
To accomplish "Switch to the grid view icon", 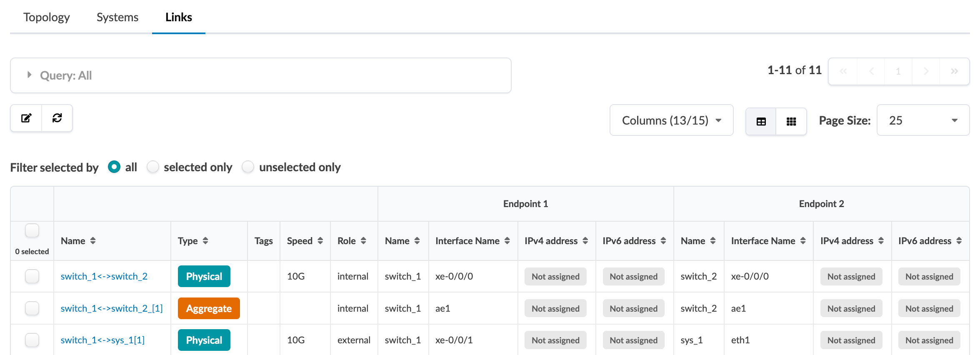I will coord(791,121).
